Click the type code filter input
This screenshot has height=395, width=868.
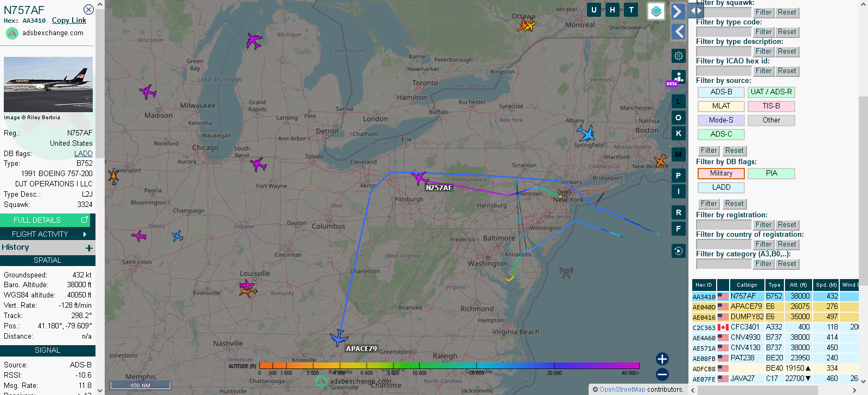[724, 32]
